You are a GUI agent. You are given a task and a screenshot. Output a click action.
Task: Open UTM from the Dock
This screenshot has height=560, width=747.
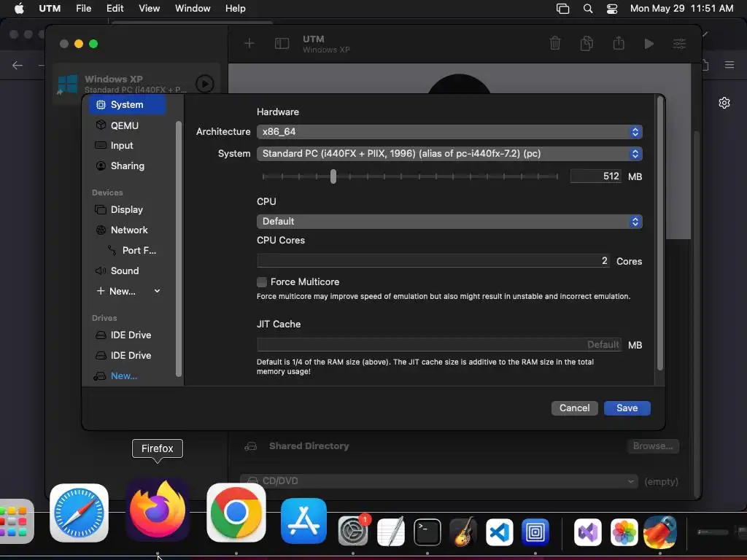pos(535,532)
